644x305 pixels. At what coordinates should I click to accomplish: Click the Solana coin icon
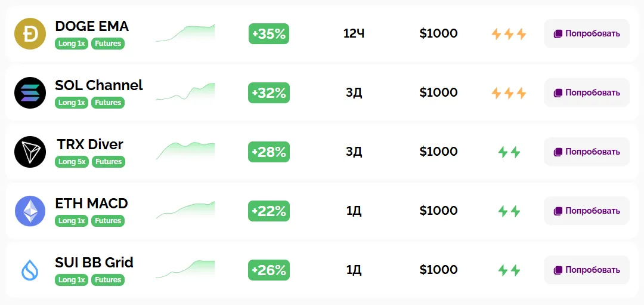tap(30, 93)
